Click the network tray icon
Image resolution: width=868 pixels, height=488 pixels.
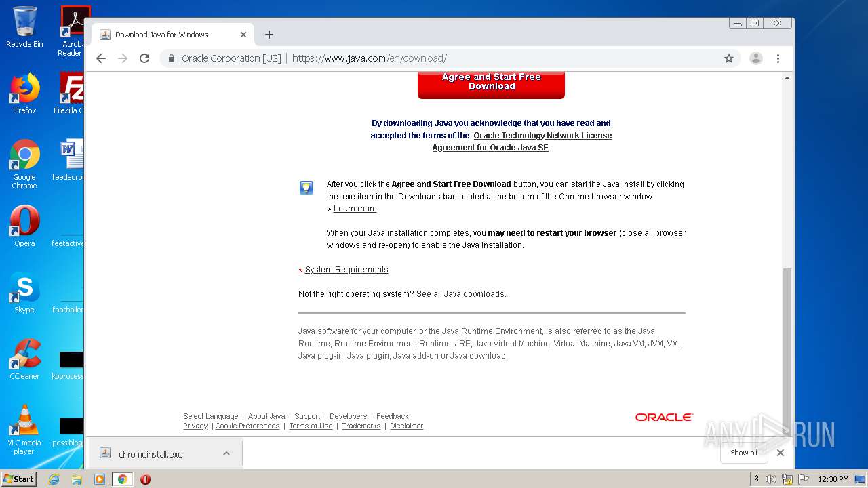tap(787, 479)
